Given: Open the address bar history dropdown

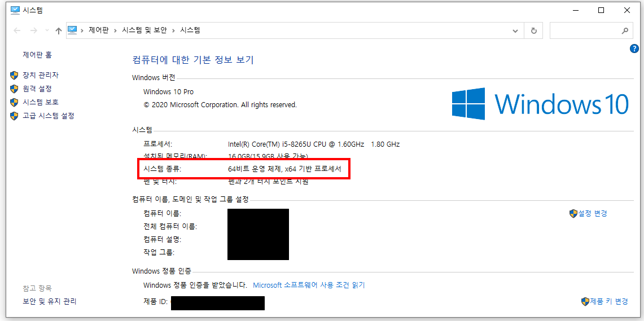Looking at the screenshot, I should click(x=515, y=30).
